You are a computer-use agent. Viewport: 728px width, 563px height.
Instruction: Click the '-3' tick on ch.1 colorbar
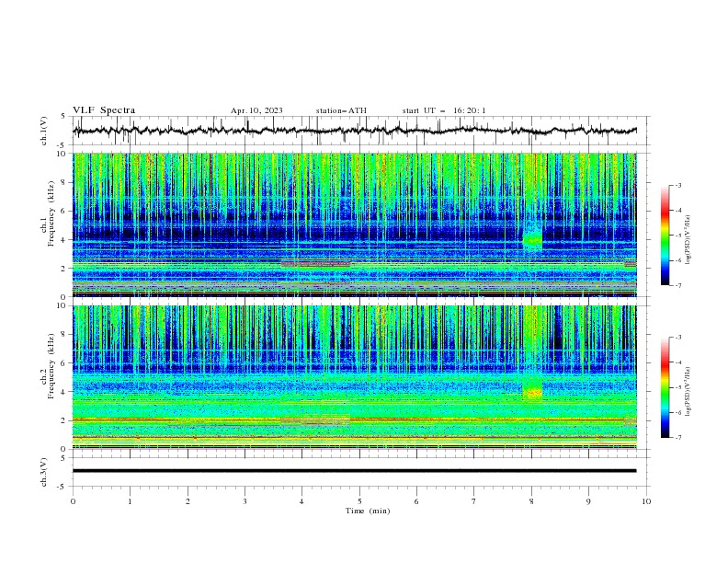point(678,185)
